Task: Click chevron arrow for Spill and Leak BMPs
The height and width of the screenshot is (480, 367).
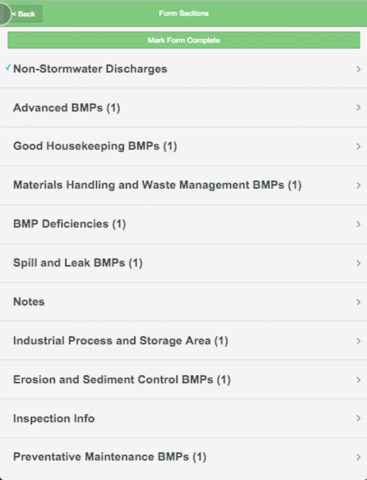Action: [x=359, y=263]
